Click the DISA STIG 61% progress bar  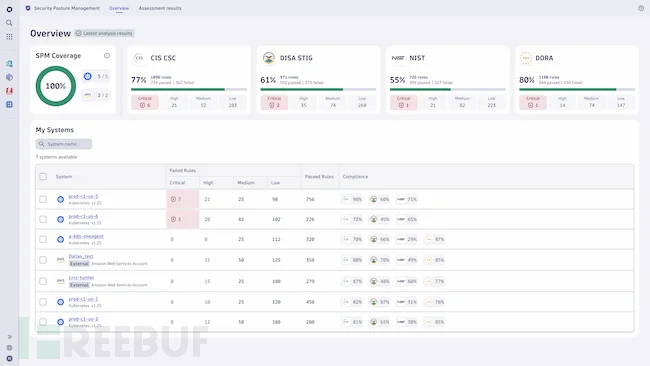tap(318, 89)
